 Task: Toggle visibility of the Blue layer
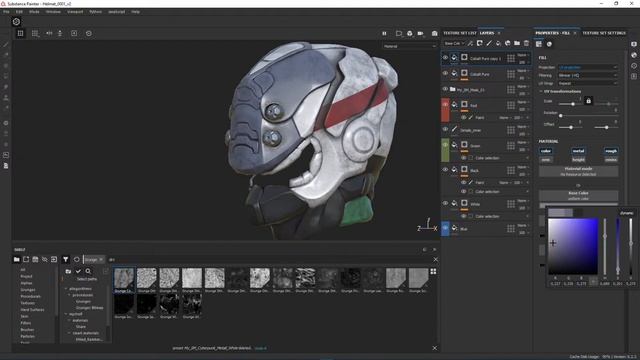445,228
